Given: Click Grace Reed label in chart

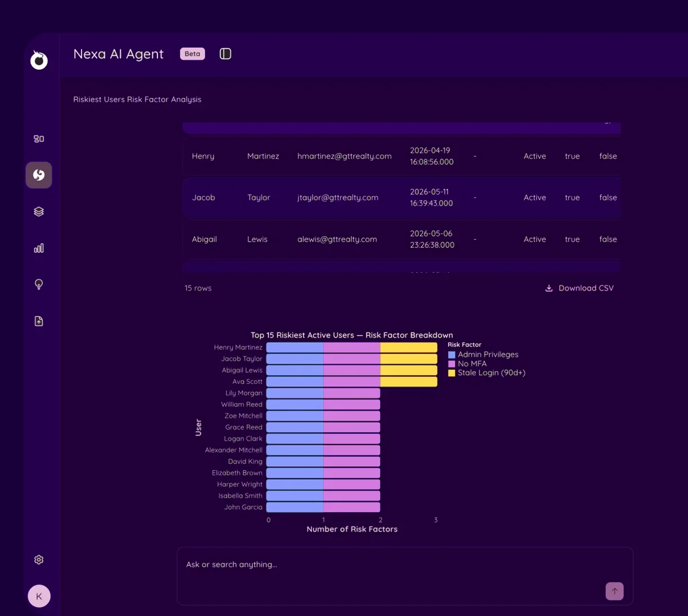Looking at the screenshot, I should [244, 427].
